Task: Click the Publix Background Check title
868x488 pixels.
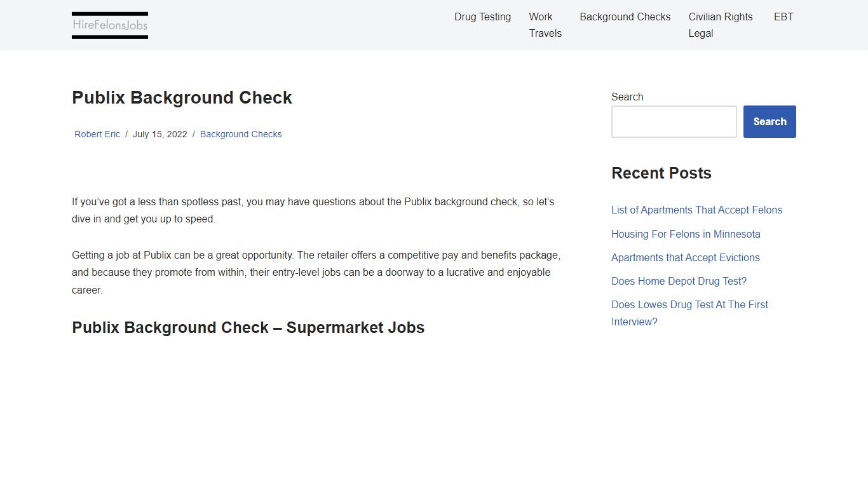Action: click(x=182, y=98)
